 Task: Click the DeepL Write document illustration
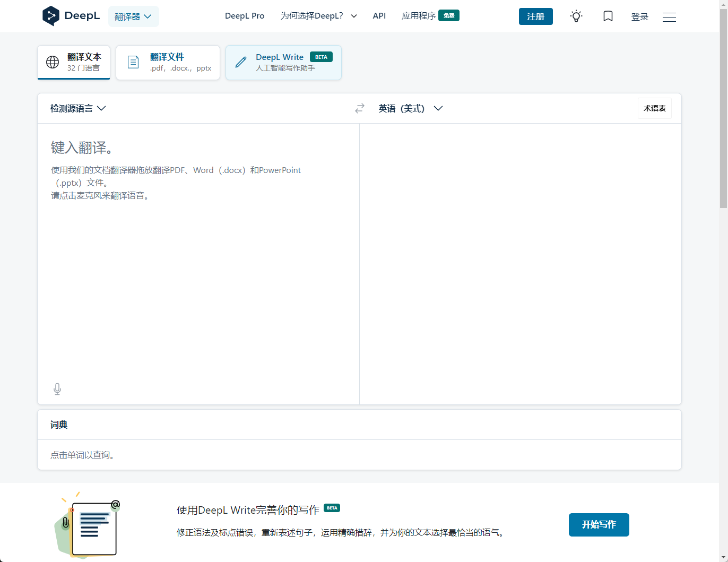pos(88,525)
